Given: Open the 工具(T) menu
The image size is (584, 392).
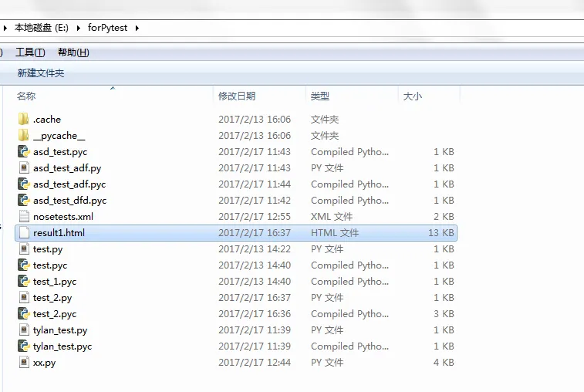Looking at the screenshot, I should point(30,52).
